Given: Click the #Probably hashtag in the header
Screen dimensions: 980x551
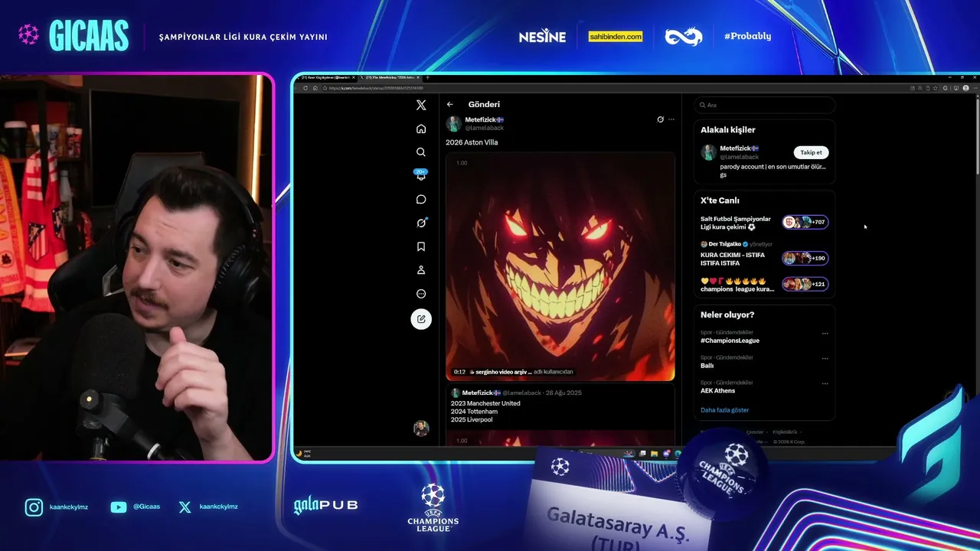Looking at the screenshot, I should coord(747,36).
